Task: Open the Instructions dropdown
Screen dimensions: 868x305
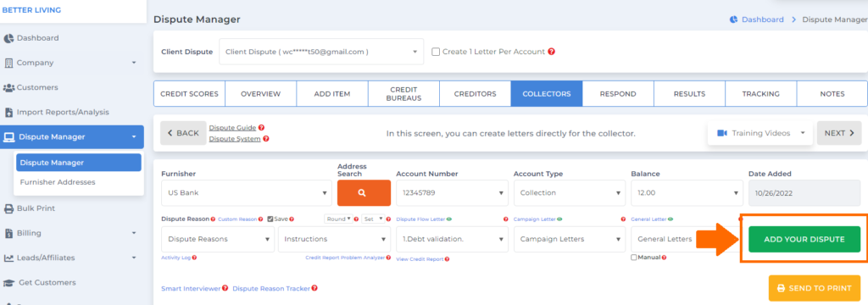Action: [334, 239]
